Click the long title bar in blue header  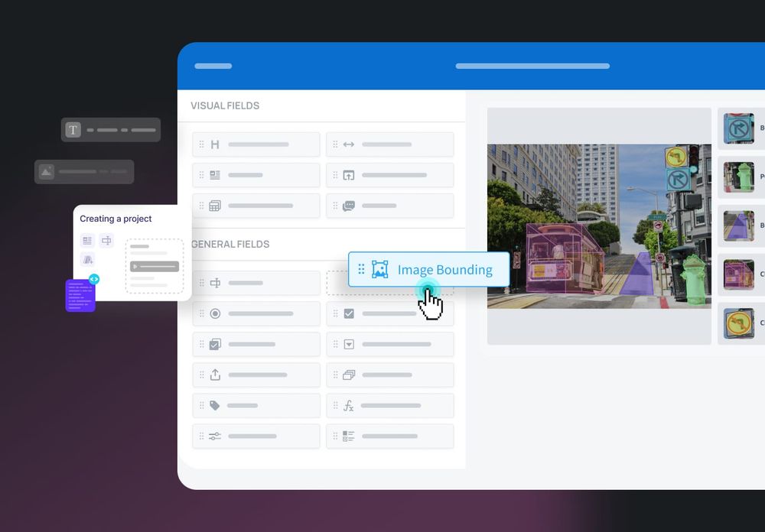532,66
